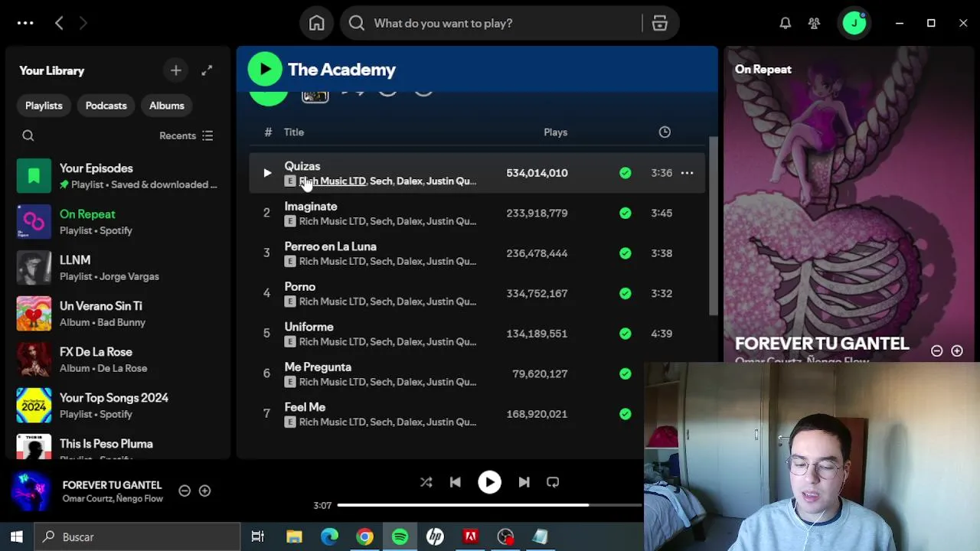Filter library by Playlists
The width and height of the screenshot is (980, 551).
44,106
